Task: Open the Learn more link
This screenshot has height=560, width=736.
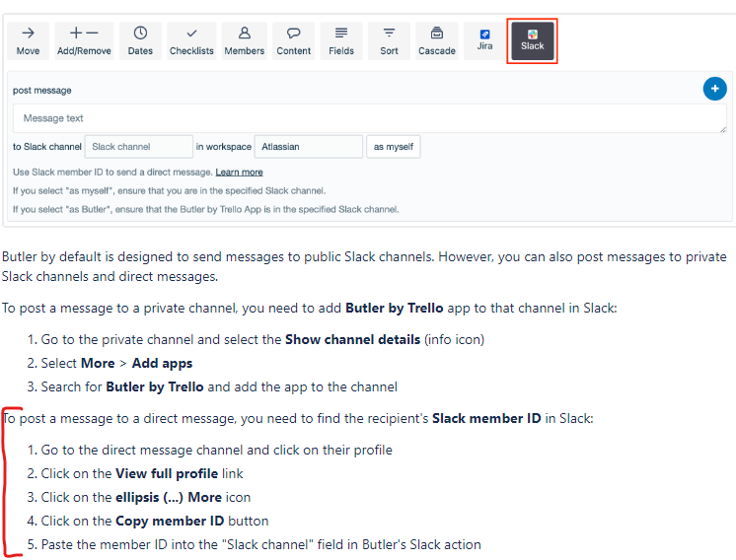Action: coord(239,173)
